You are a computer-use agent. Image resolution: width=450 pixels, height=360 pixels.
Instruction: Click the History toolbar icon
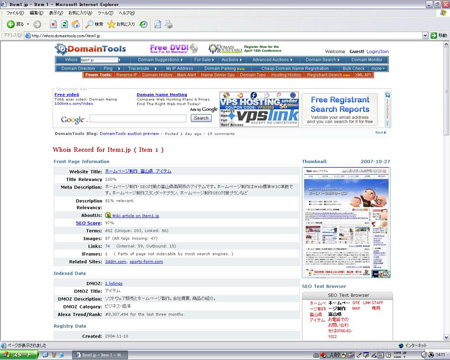[144, 24]
